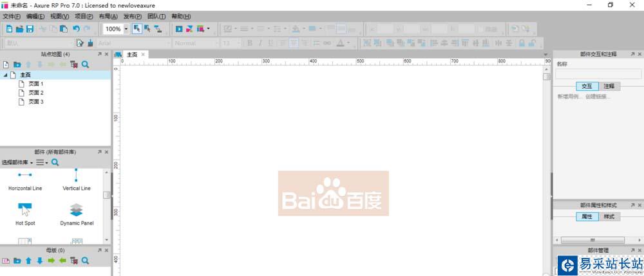Screen dimensions: 644x276
Task: Move master up with blue arrow
Action: pos(28,261)
